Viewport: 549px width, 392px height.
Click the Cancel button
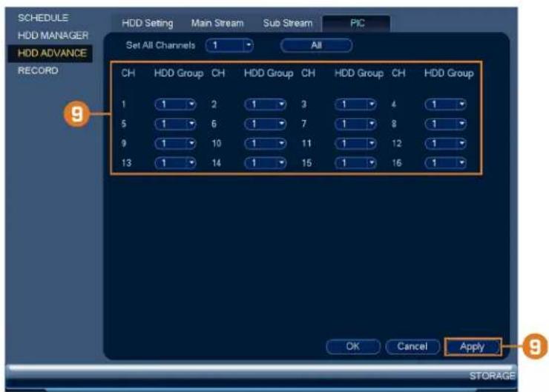point(412,347)
